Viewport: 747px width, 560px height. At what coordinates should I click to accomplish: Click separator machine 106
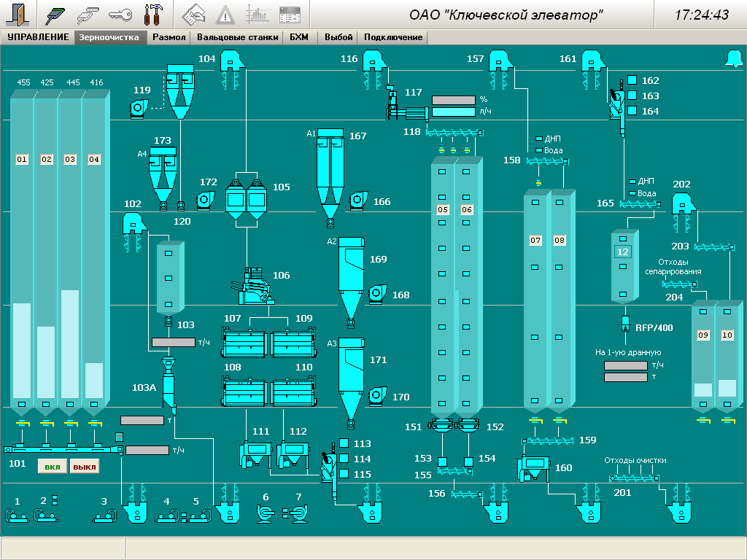252,285
